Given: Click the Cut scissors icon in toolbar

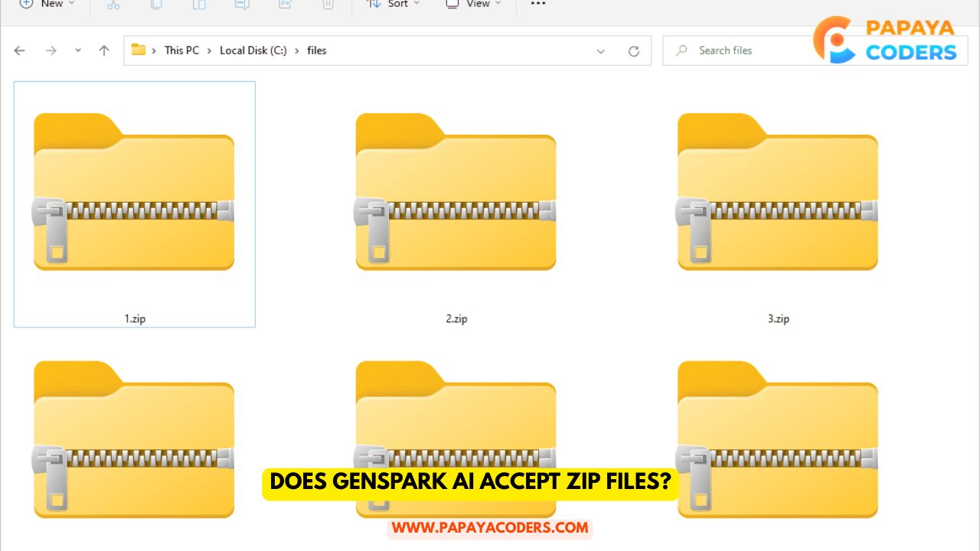Looking at the screenshot, I should [x=113, y=5].
